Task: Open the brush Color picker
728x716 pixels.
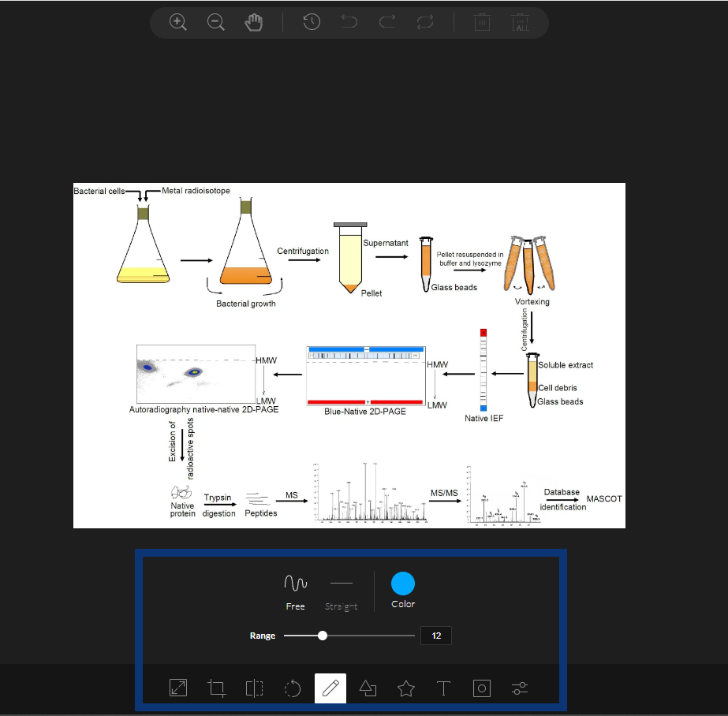Action: 402,584
